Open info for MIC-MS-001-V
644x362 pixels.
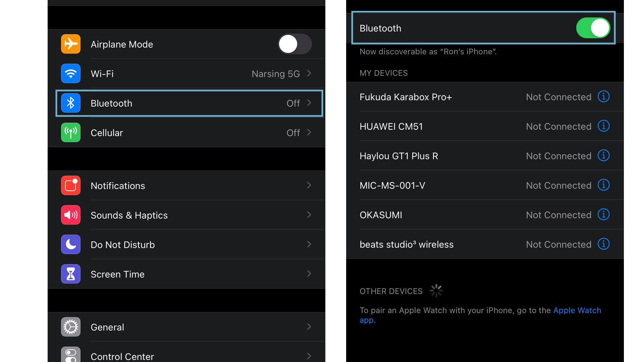click(x=603, y=185)
